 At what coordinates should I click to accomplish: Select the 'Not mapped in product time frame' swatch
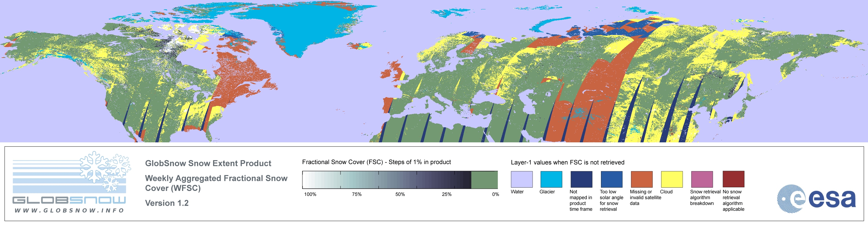point(581,179)
